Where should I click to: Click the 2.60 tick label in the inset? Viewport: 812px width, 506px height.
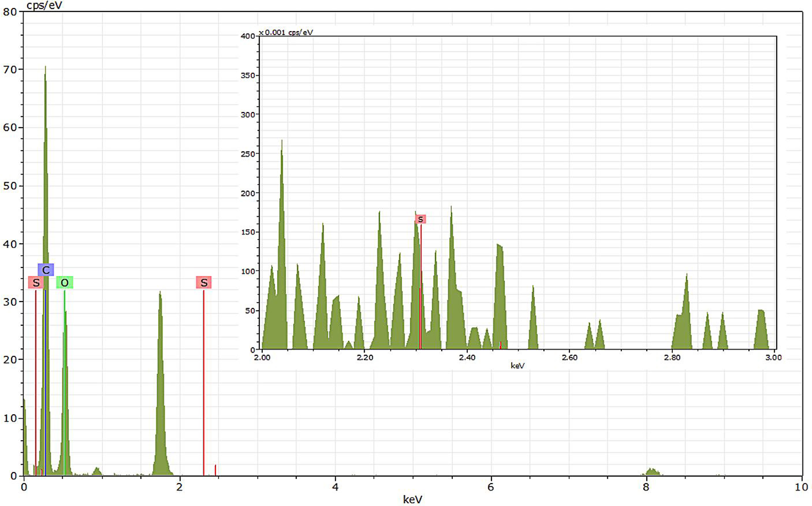click(569, 357)
